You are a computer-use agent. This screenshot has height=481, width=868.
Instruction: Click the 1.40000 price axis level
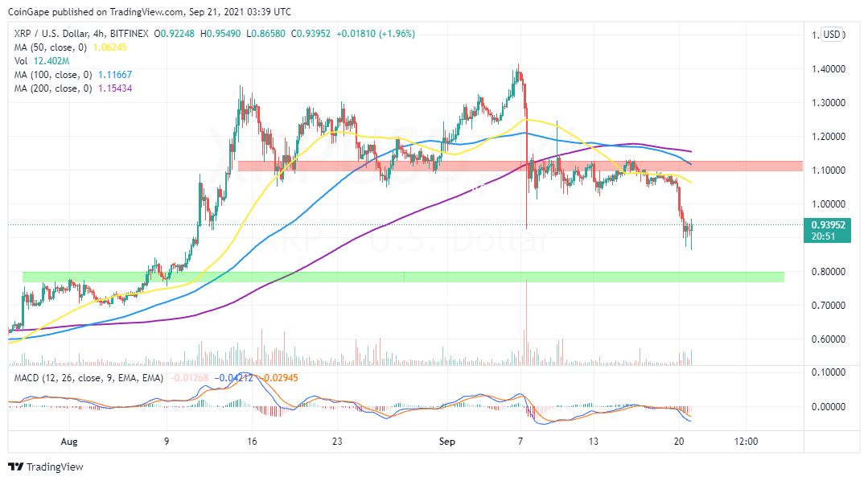click(828, 69)
